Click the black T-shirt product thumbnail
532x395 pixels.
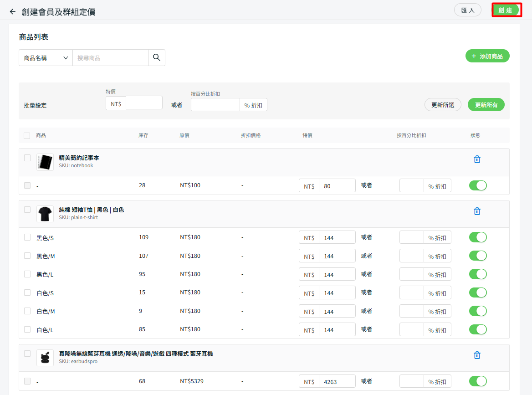point(45,214)
